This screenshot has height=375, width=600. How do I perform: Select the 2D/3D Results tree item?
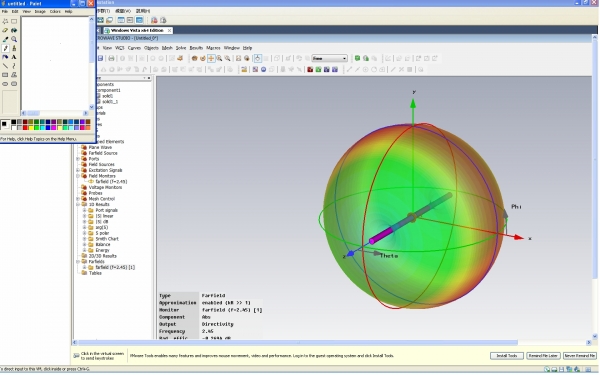click(103, 256)
